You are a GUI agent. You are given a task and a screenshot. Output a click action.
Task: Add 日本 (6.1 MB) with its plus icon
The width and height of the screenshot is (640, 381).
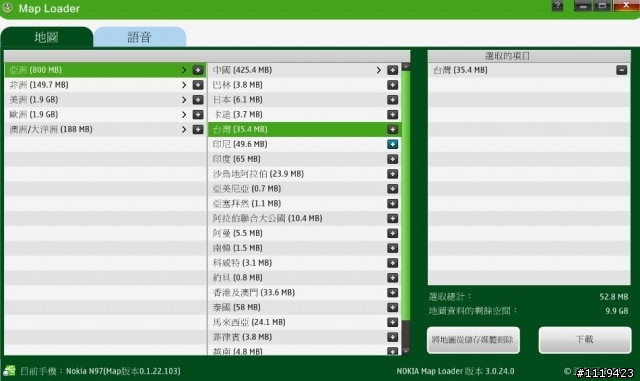click(393, 100)
